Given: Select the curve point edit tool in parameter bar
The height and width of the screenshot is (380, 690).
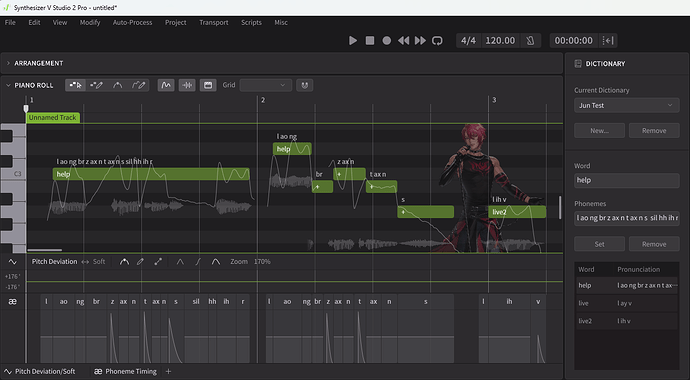Looking at the screenshot, I should tap(125, 262).
